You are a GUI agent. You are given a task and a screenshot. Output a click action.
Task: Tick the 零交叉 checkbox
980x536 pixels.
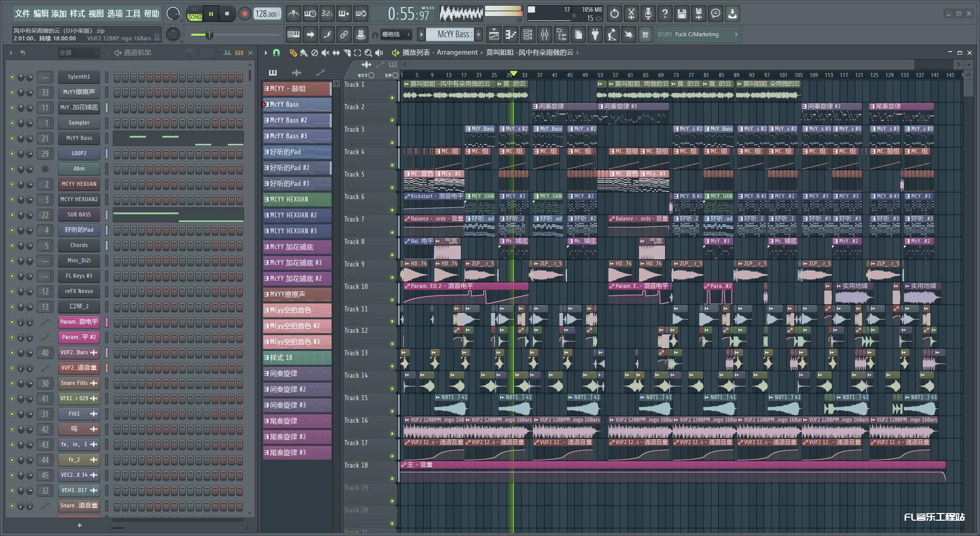(x=372, y=75)
